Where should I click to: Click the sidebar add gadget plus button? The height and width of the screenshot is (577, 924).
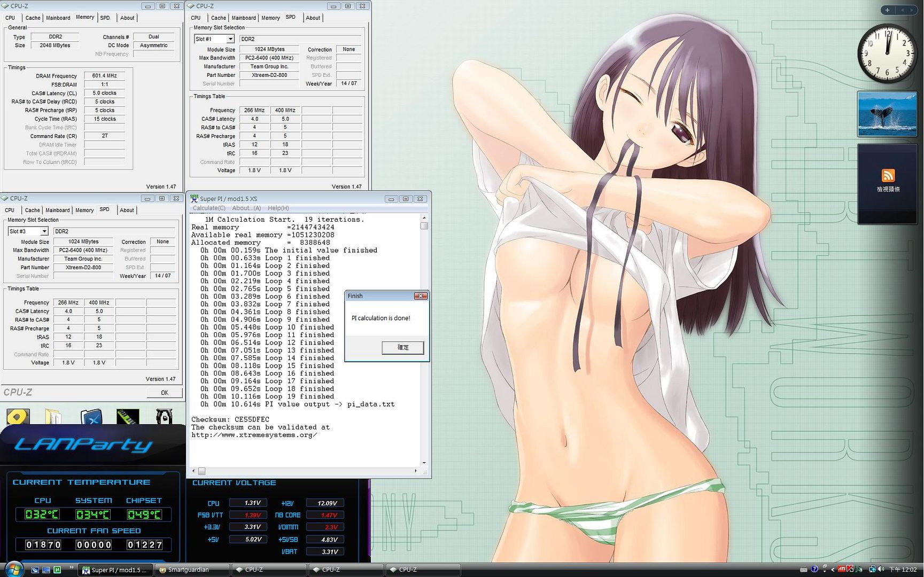tap(887, 10)
